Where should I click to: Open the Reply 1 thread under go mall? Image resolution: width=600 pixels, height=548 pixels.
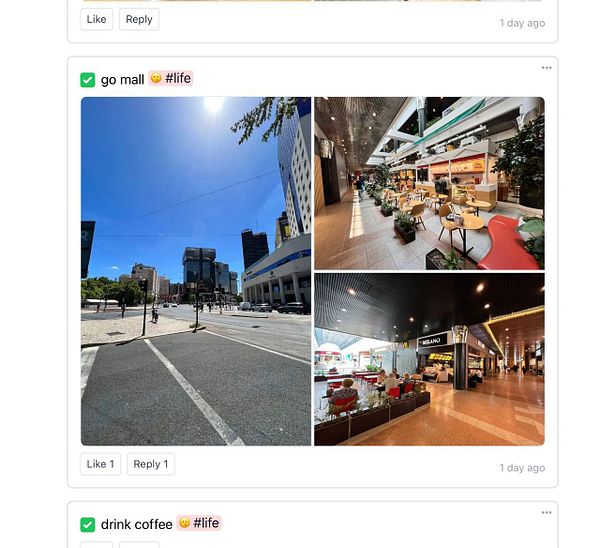(151, 464)
